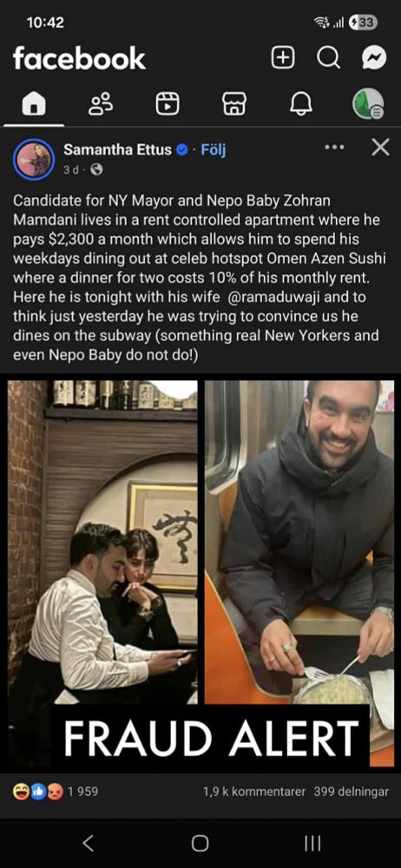Dismiss the post with the X

click(x=380, y=148)
